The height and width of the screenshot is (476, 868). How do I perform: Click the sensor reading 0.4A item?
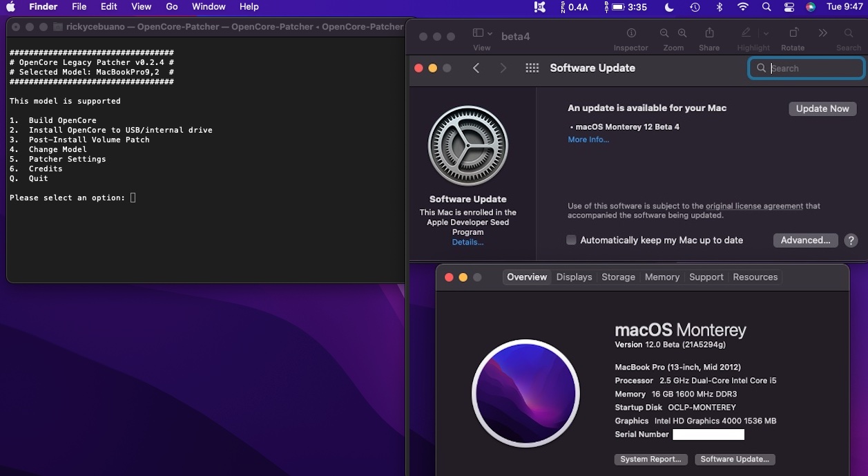point(574,7)
